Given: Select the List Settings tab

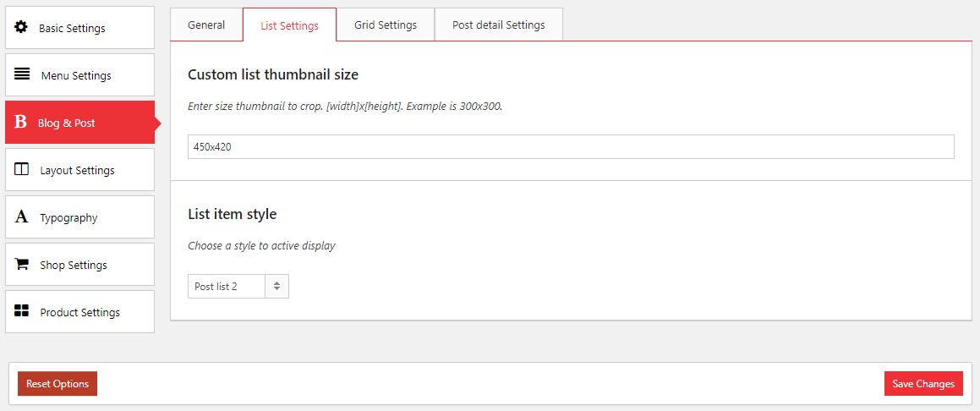Looking at the screenshot, I should [x=289, y=25].
